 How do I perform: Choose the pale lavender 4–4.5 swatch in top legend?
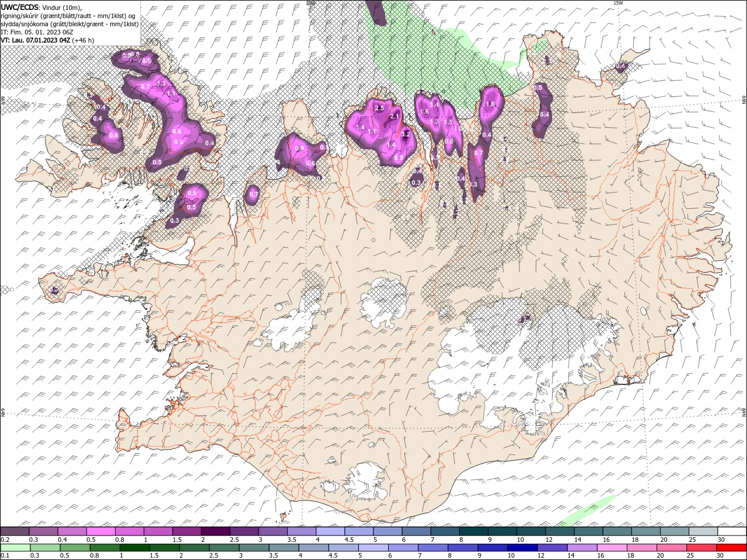coord(330,531)
